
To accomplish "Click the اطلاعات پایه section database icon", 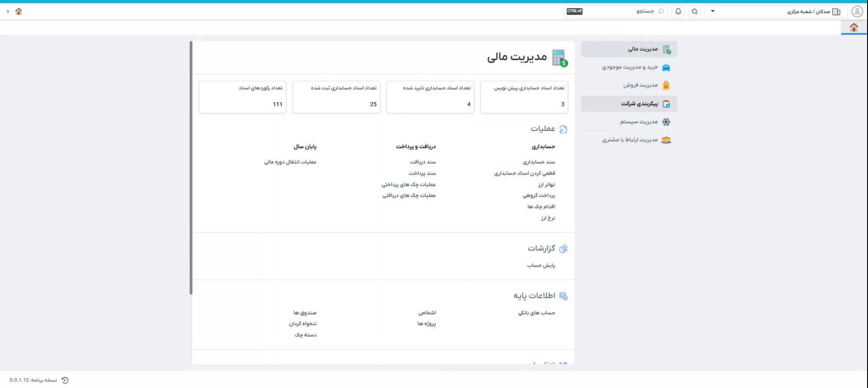I will (x=563, y=296).
